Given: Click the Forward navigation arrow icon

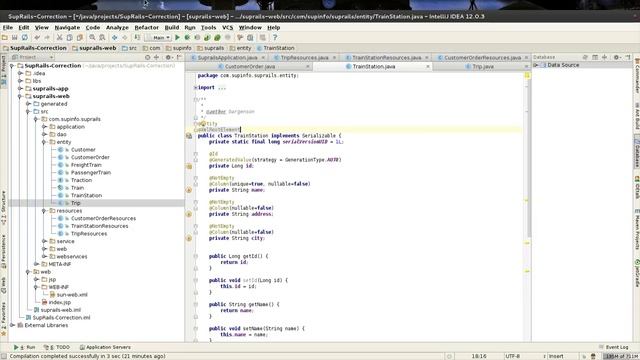Looking at the screenshot, I should point(124,38).
